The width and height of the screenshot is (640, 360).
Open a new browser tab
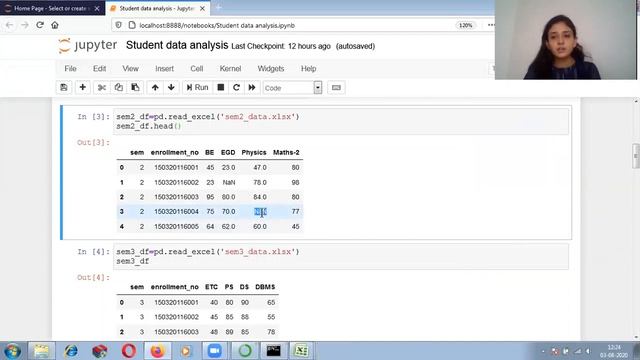pos(219,7)
